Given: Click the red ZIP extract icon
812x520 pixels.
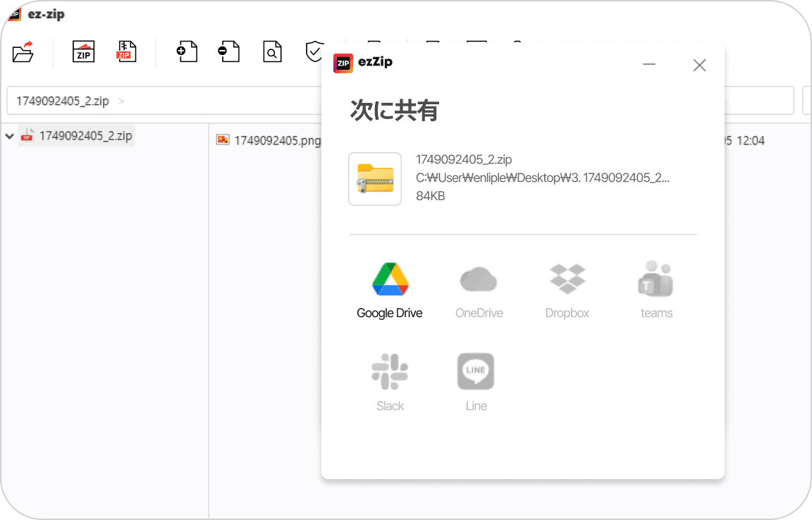Looking at the screenshot, I should click(126, 52).
